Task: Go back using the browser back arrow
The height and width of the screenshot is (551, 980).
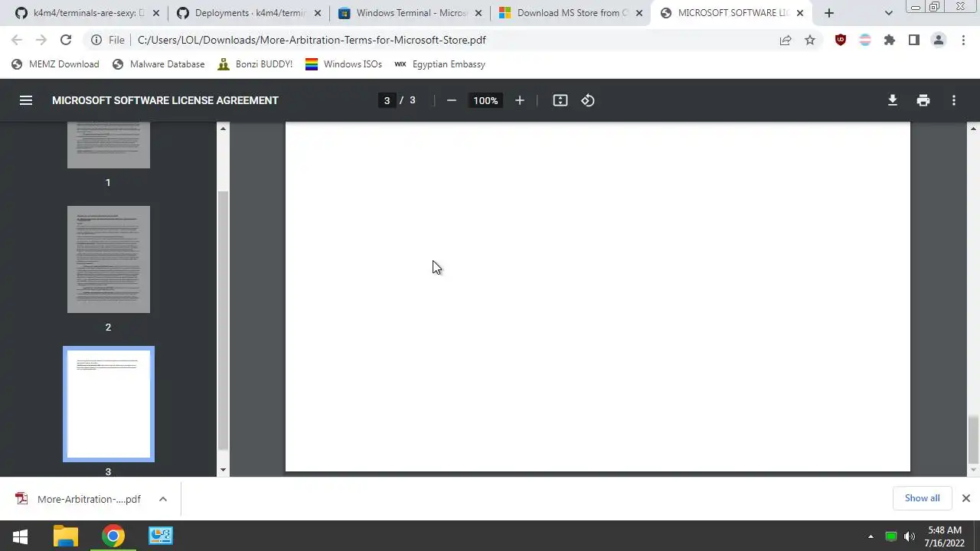Action: 17,40
